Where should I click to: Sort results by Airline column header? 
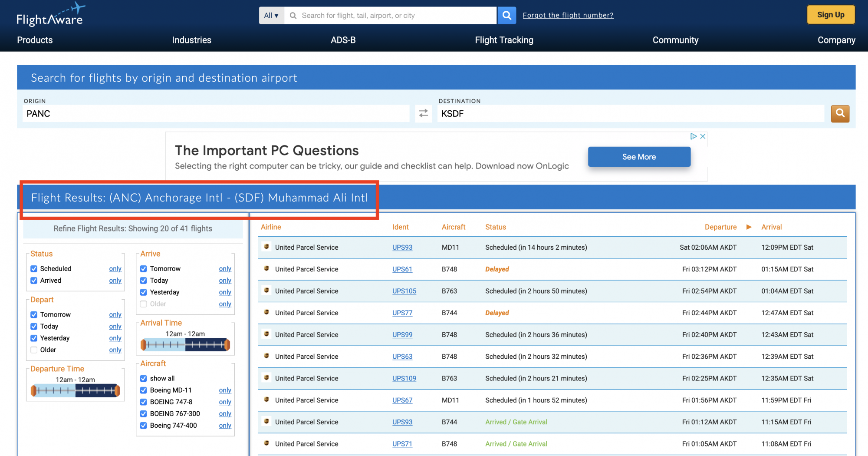pos(271,227)
